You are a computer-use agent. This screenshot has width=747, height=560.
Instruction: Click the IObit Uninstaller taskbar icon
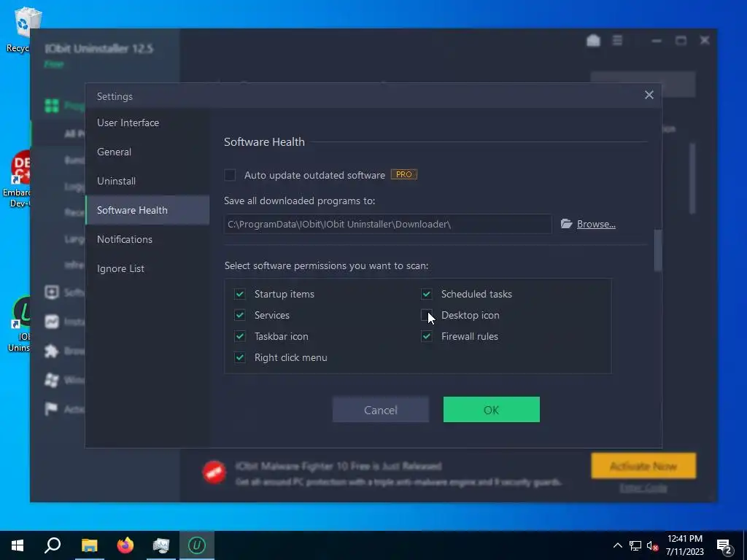[197, 545]
